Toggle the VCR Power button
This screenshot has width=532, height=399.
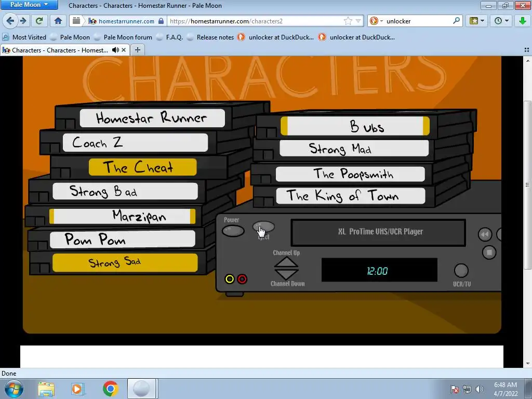tap(233, 231)
